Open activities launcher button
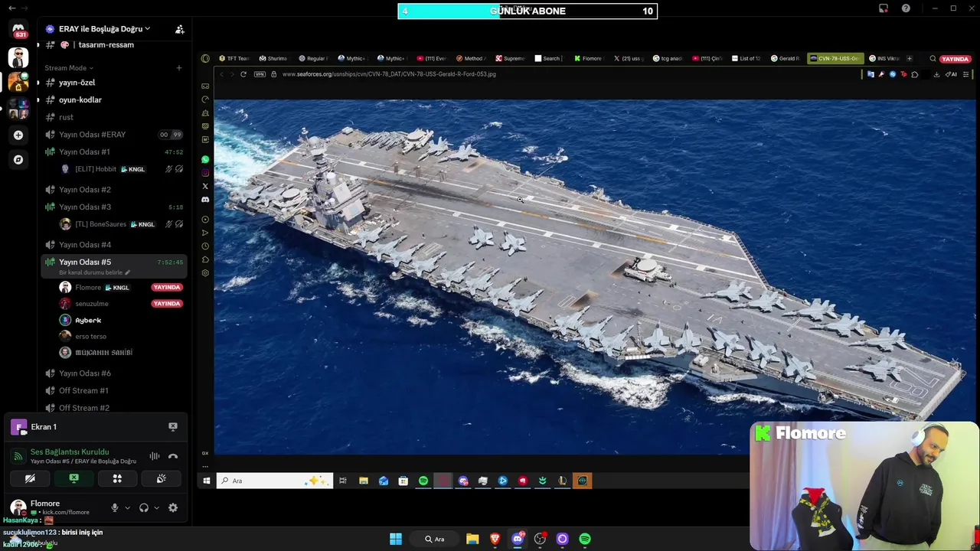This screenshot has width=980, height=551. (117, 479)
